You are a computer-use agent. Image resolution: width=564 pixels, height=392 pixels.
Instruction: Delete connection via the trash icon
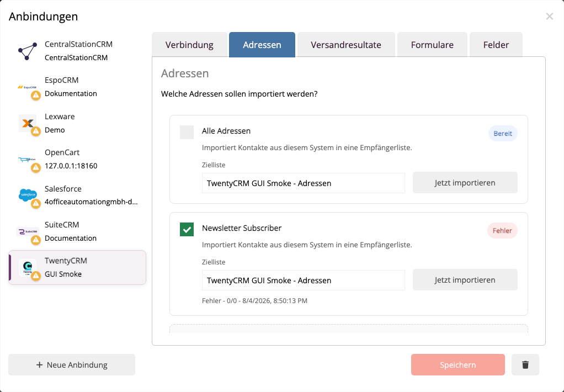click(x=525, y=364)
